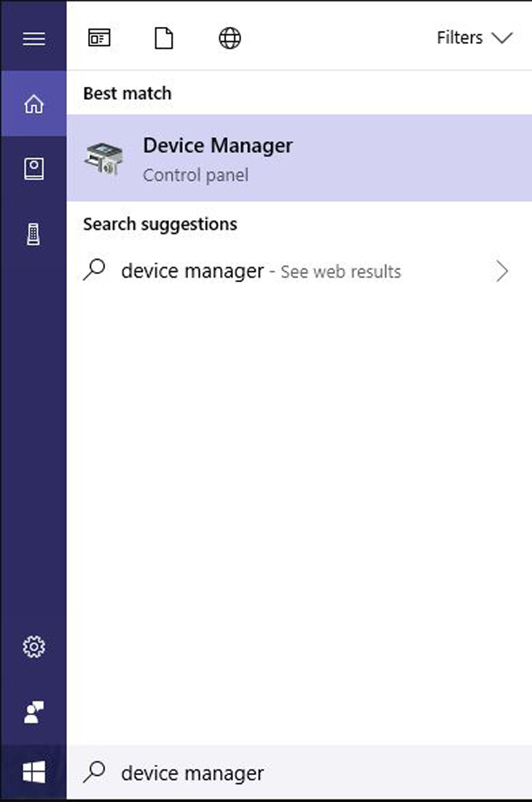This screenshot has height=802, width=532.
Task: Launch Device Manager from best match
Action: tap(217, 146)
